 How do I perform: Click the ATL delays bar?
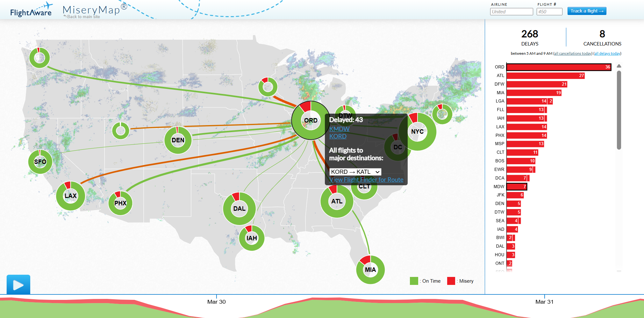coord(546,75)
